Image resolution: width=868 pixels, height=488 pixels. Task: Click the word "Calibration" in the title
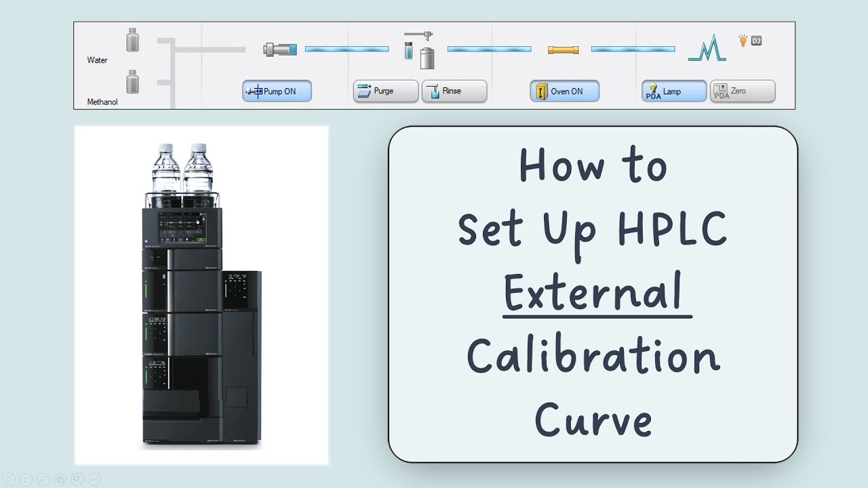coord(593,357)
